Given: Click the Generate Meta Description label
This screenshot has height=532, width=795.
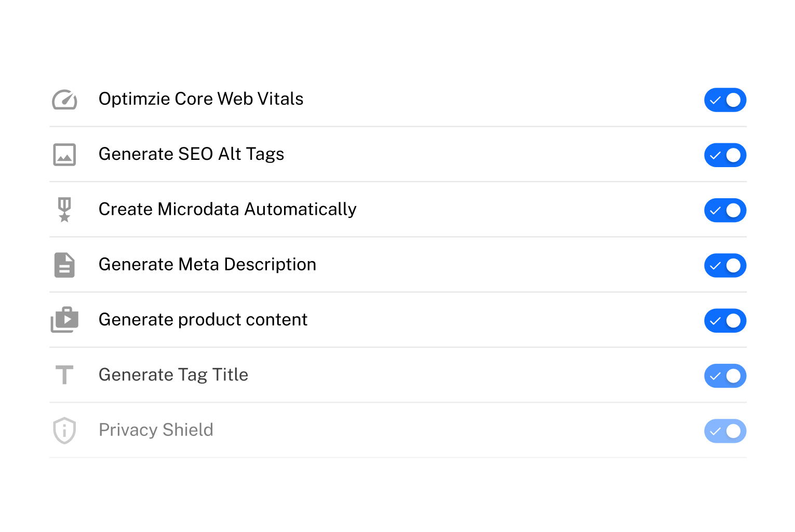Looking at the screenshot, I should [207, 265].
